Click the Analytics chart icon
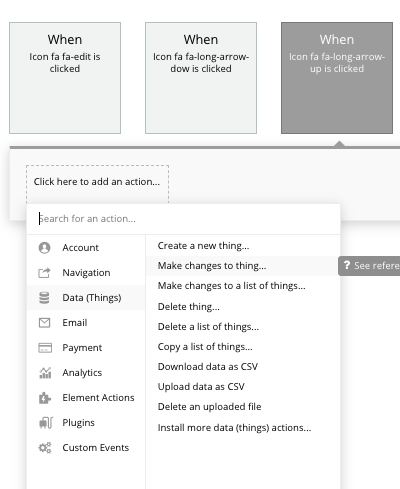This screenshot has height=489, width=400. pyautogui.click(x=45, y=373)
